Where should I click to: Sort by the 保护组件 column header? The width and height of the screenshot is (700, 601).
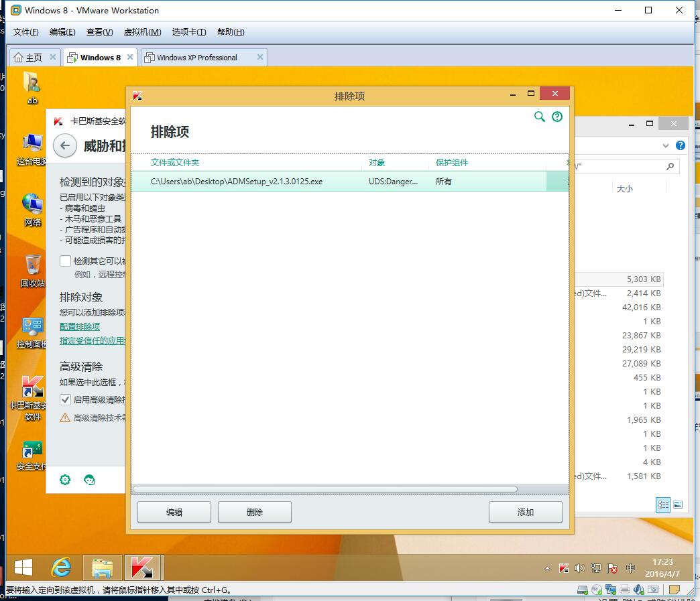452,162
